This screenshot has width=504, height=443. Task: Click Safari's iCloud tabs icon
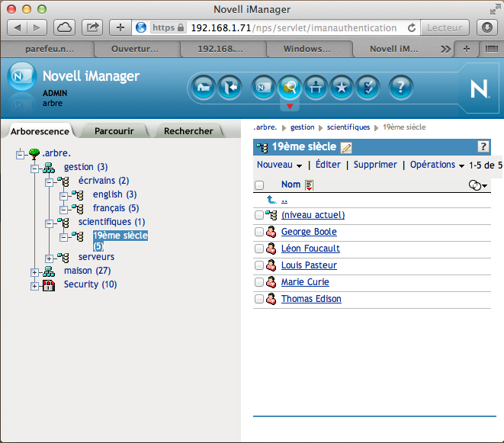[x=64, y=27]
